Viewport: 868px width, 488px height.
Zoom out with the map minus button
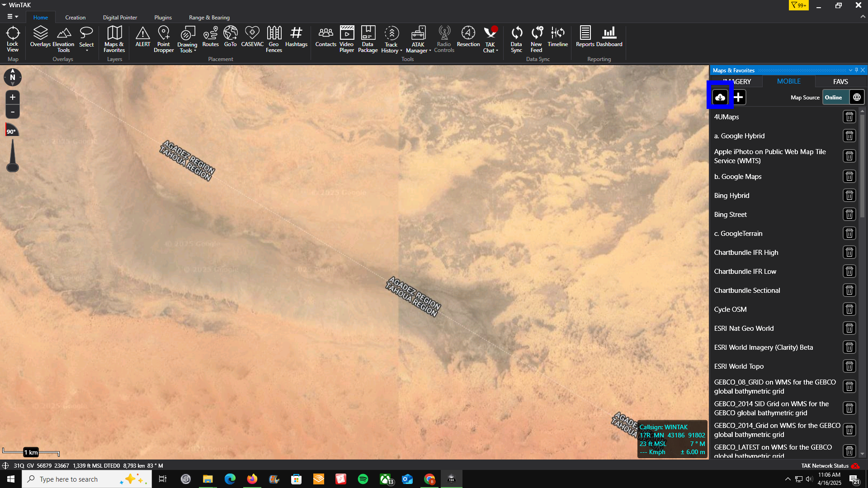13,112
